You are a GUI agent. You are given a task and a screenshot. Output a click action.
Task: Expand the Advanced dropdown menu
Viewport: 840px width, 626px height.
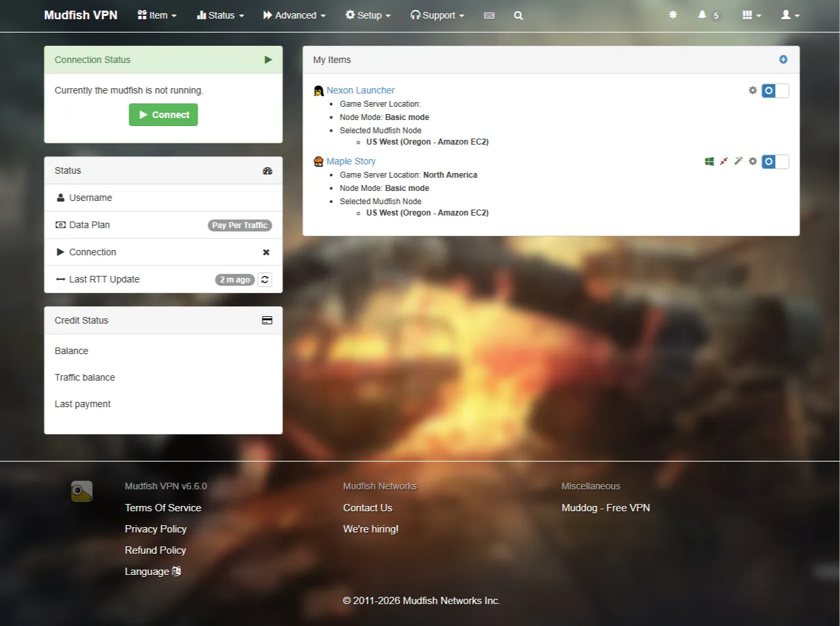click(294, 15)
